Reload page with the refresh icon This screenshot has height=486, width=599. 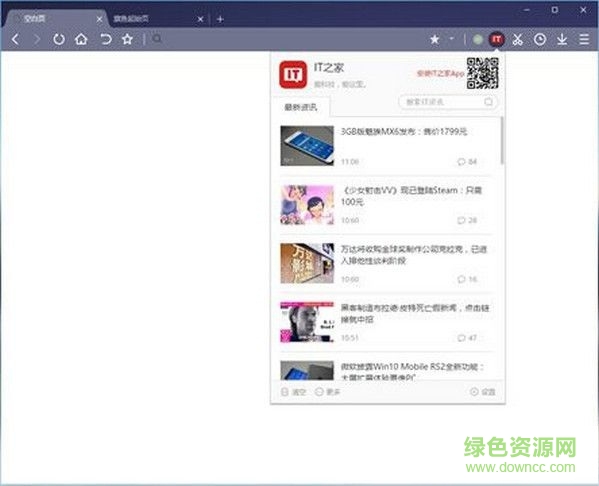click(x=58, y=39)
